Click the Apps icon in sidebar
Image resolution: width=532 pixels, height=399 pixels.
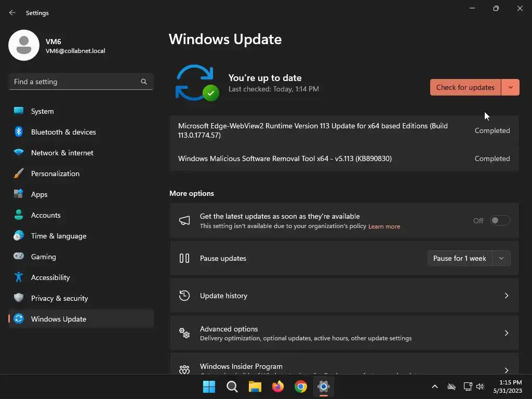coord(19,194)
